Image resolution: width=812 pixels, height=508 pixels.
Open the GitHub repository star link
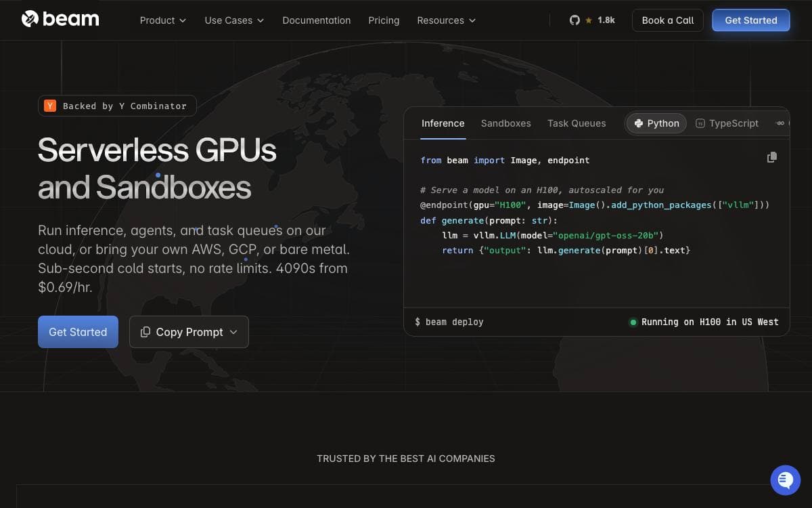[592, 20]
